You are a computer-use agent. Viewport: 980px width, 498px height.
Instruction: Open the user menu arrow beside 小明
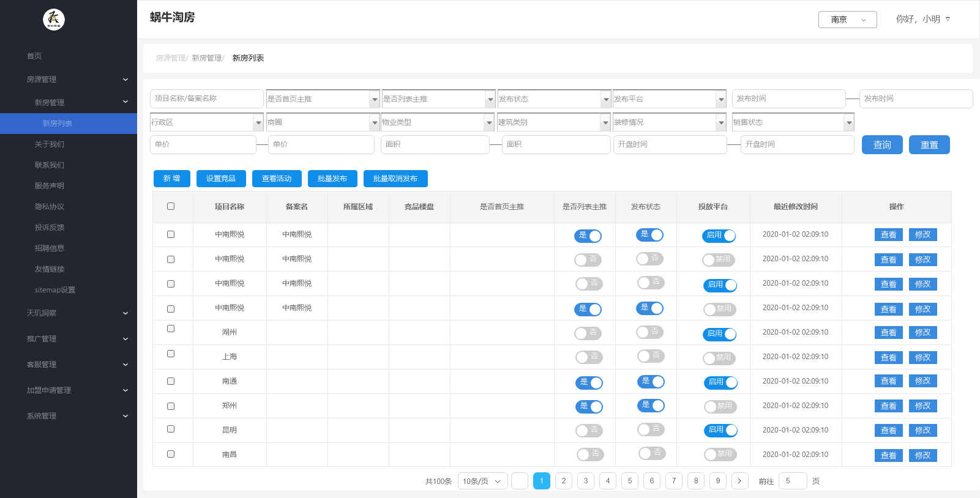click(948, 19)
